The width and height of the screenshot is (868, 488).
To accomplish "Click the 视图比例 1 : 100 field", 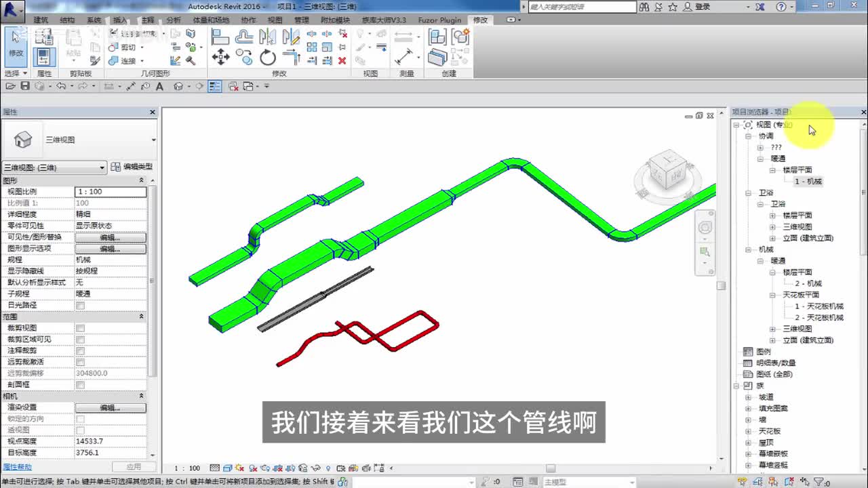I will [x=110, y=192].
